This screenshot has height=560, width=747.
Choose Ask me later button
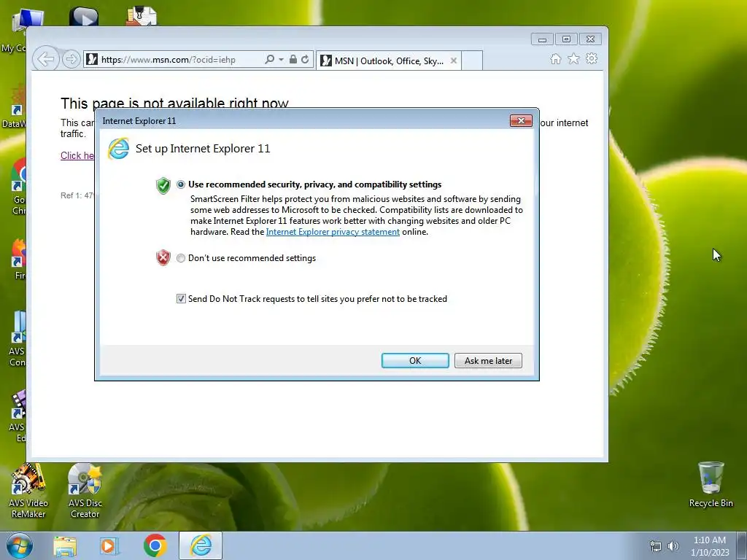point(488,360)
